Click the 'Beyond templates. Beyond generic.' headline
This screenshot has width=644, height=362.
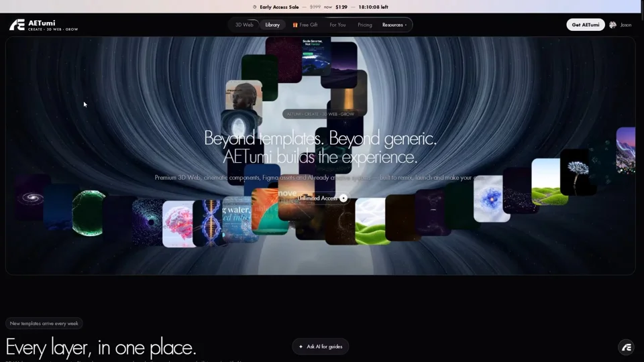coord(321,138)
